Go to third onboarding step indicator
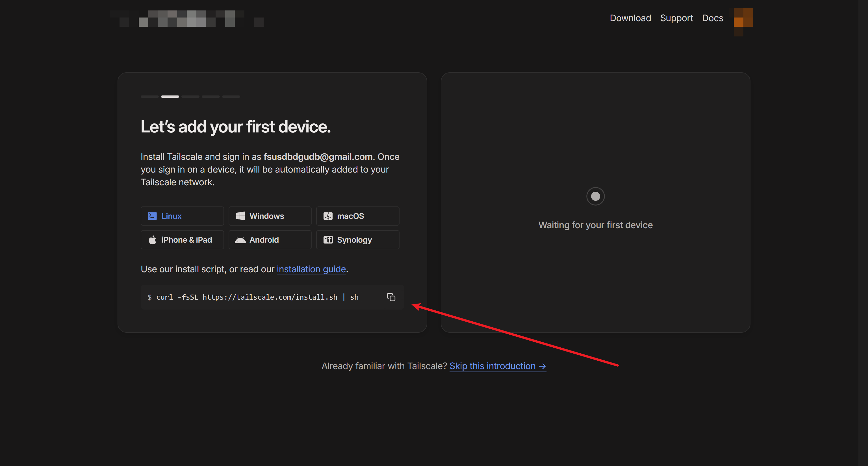868x466 pixels. click(x=190, y=97)
